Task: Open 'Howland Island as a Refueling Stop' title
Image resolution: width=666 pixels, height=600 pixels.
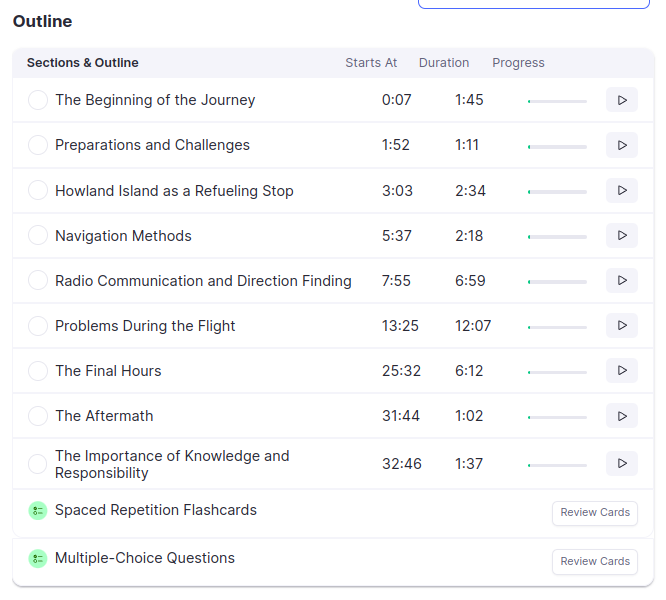Action: (174, 190)
